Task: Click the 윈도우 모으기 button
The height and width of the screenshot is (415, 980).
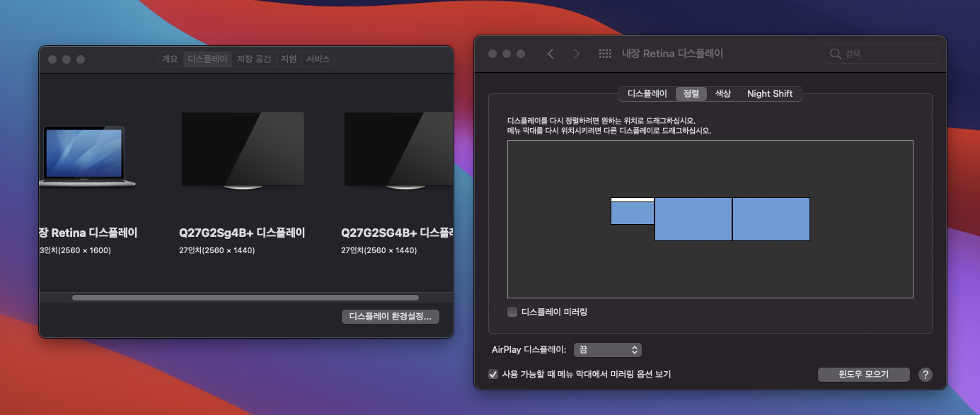Action: click(864, 375)
